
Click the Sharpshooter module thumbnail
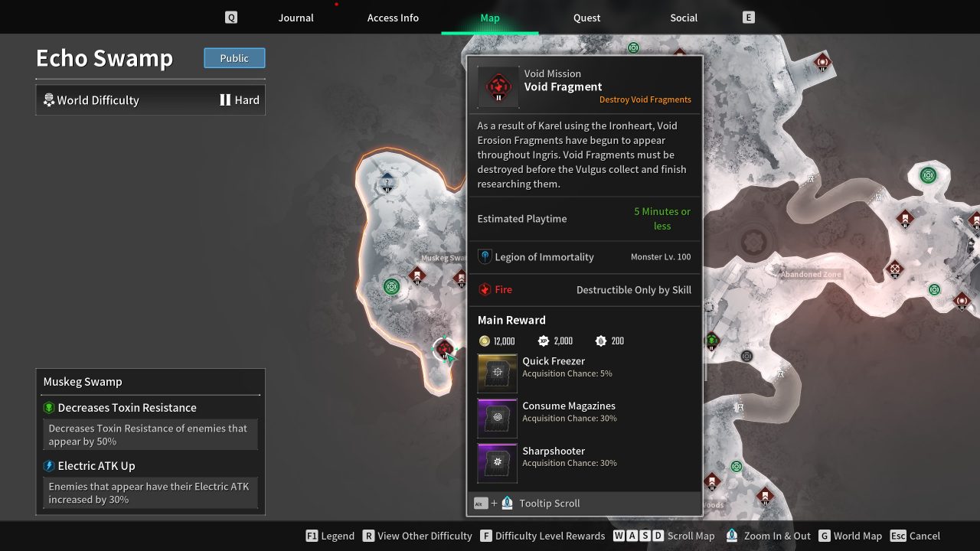pyautogui.click(x=497, y=462)
